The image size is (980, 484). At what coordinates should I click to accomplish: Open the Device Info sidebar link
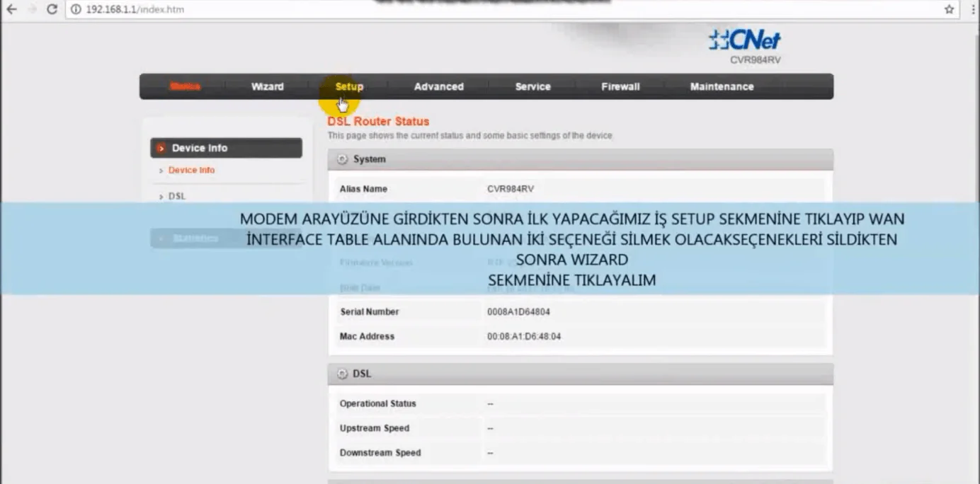(191, 170)
